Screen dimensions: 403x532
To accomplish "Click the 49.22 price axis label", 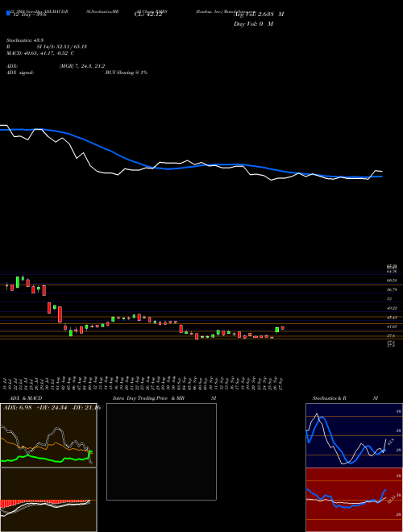I will (x=393, y=308).
